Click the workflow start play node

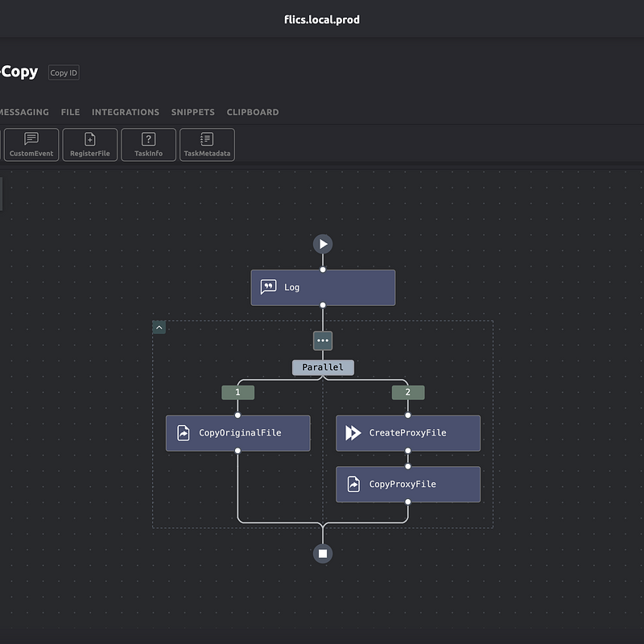(323, 244)
